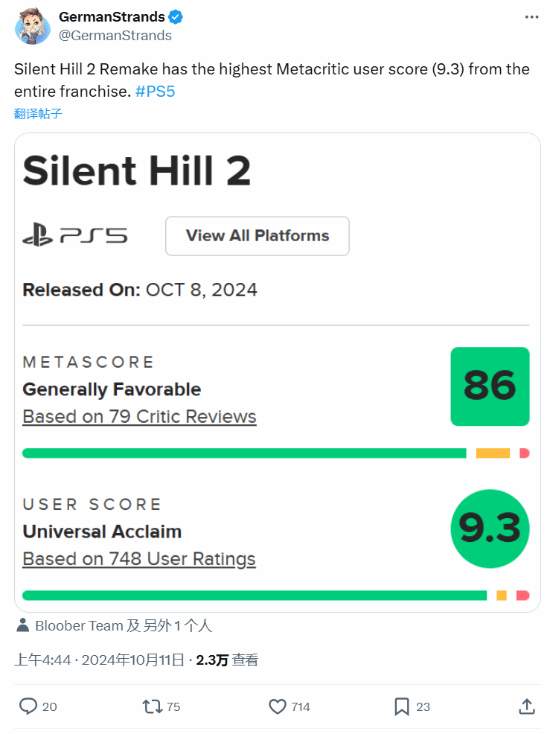Image resolution: width=550 pixels, height=734 pixels.
Task: Click the post timestamp 上午4:44
Action: coord(42,660)
